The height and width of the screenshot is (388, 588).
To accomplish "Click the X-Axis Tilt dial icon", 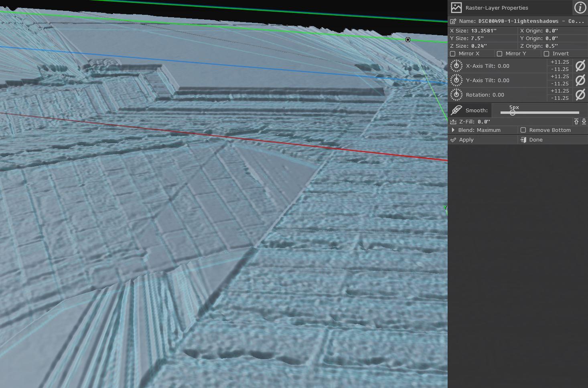I will coord(456,66).
